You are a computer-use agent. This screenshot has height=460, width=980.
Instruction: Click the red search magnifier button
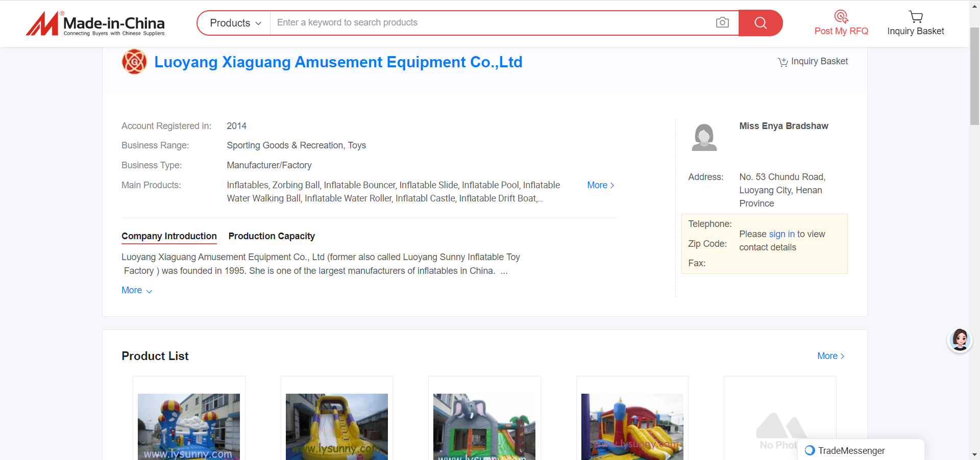761,23
